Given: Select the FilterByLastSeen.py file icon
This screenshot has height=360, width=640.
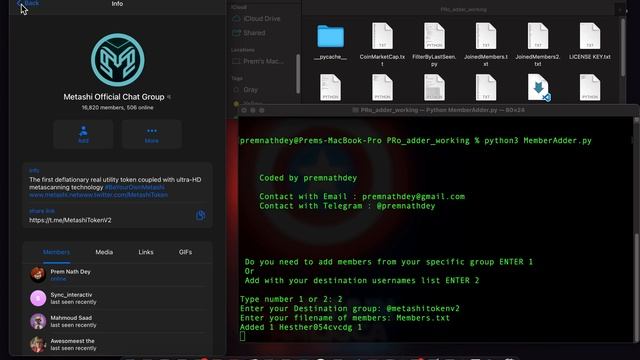Looking at the screenshot, I should [x=434, y=36].
